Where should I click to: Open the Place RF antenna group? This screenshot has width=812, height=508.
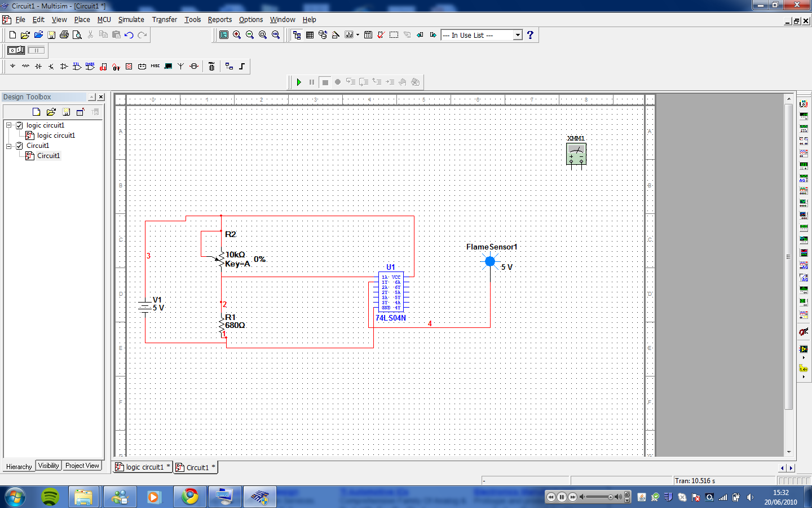(181, 67)
